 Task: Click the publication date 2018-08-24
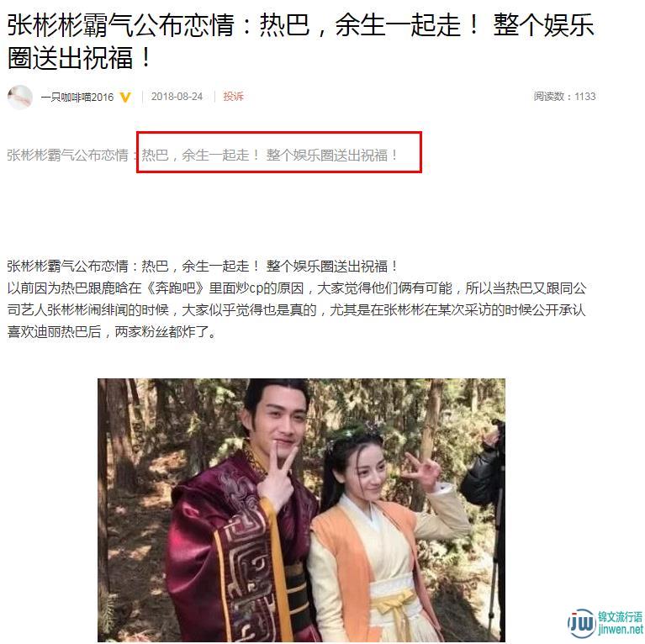pos(177,96)
